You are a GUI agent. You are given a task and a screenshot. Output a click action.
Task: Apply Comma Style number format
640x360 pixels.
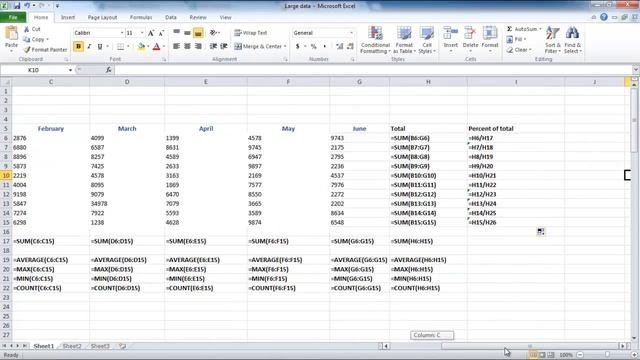coord(324,47)
